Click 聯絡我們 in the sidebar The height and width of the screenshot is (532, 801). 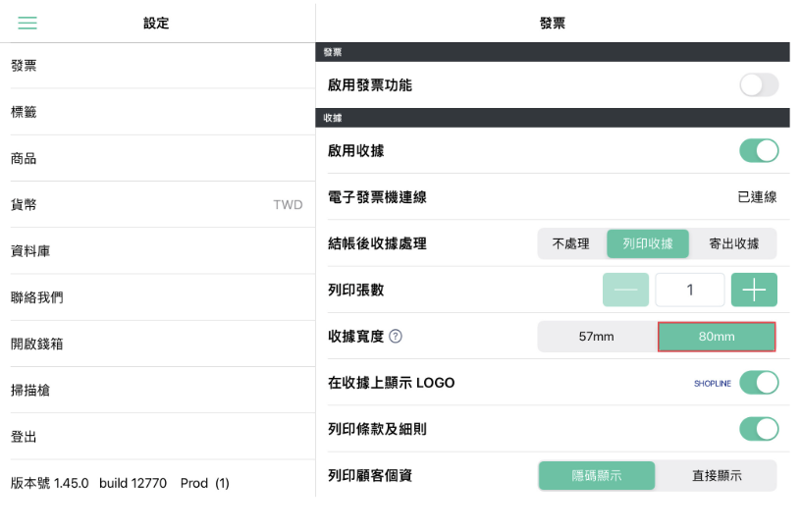coord(157,297)
